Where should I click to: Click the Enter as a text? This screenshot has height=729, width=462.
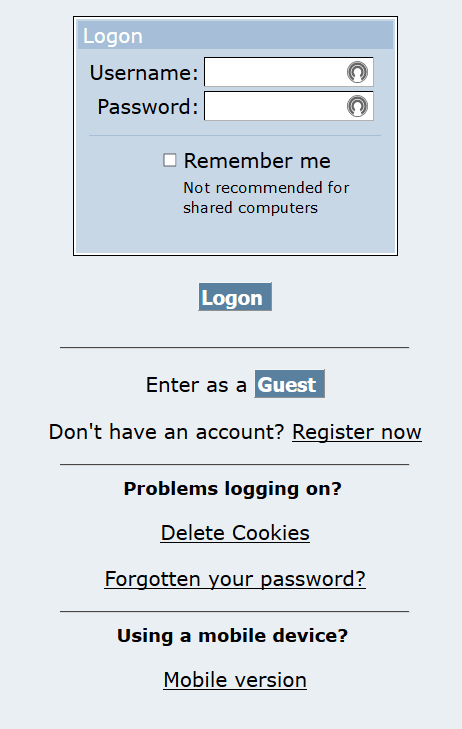[x=196, y=385]
